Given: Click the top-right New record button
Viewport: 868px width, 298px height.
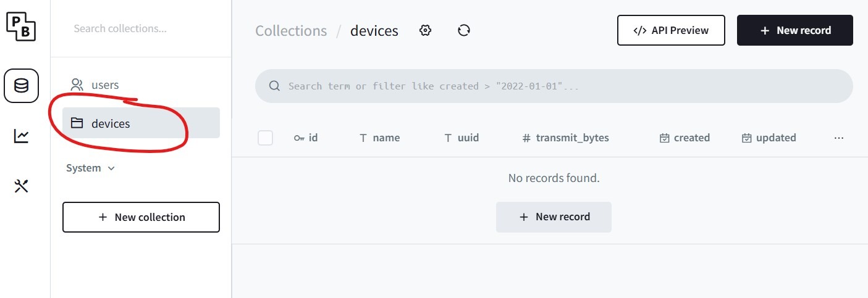Looking at the screenshot, I should 794,30.
